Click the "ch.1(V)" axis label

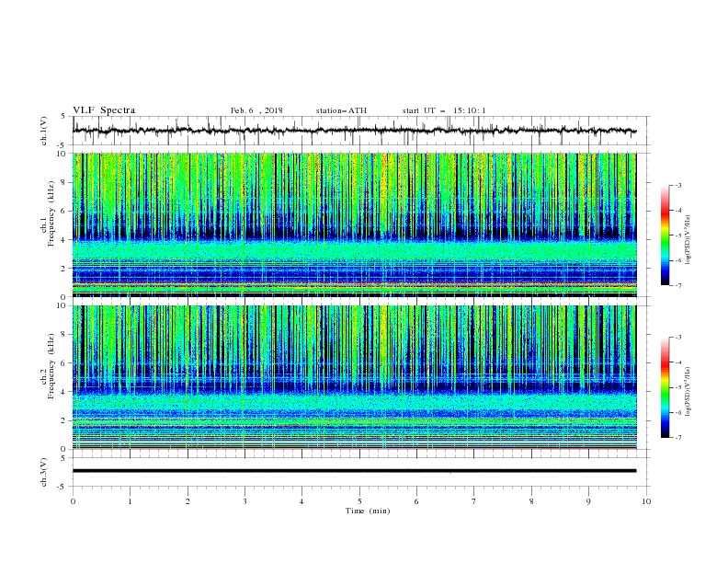44,131
